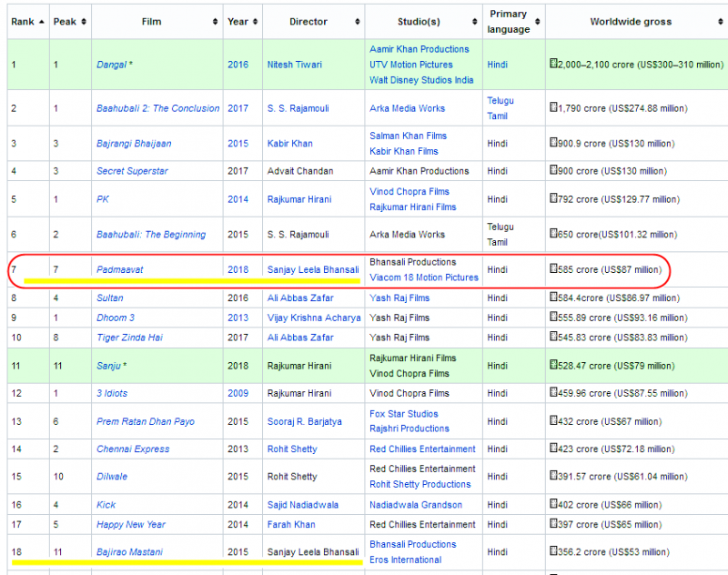This screenshot has height=575, width=728.
Task: Open the Secret Superstar film link
Action: pyautogui.click(x=132, y=171)
